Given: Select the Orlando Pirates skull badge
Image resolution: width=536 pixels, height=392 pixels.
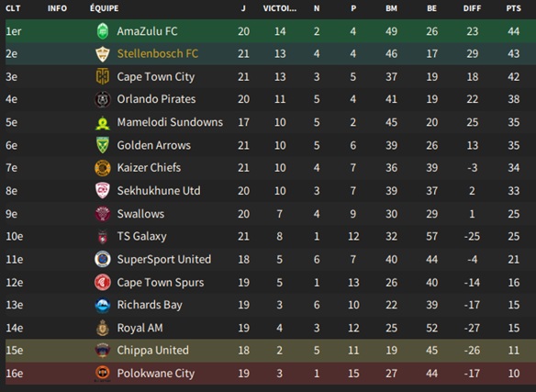Looking at the screenshot, I should (x=103, y=99).
